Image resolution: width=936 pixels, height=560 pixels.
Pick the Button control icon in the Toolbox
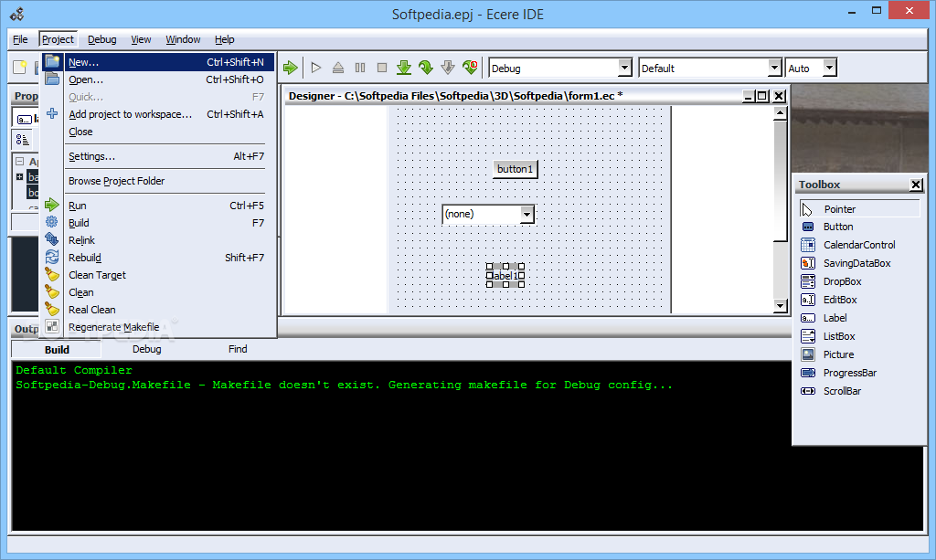click(808, 227)
